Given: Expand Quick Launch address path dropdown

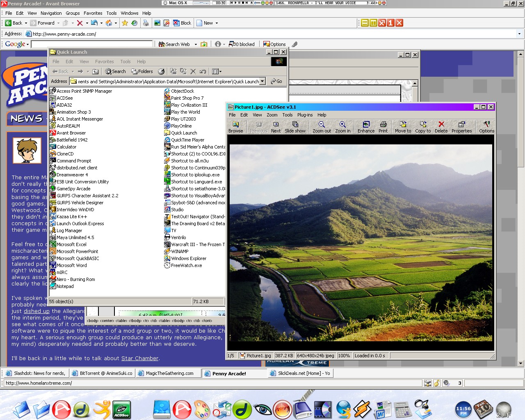Looking at the screenshot, I should click(x=262, y=81).
